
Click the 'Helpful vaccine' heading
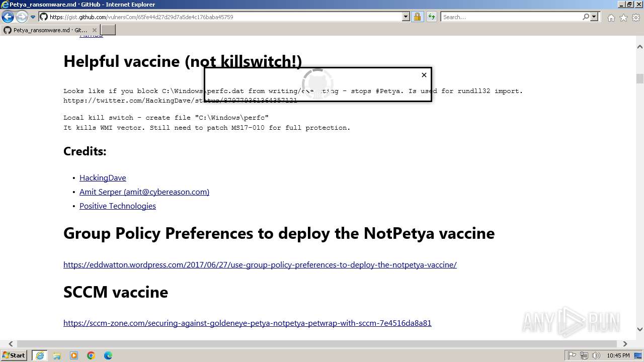pos(183,61)
